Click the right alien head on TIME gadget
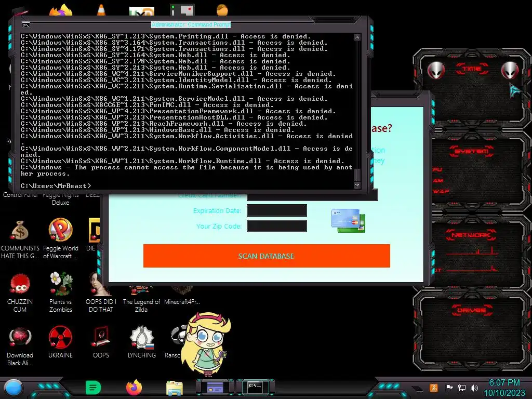532x399 pixels. point(510,70)
